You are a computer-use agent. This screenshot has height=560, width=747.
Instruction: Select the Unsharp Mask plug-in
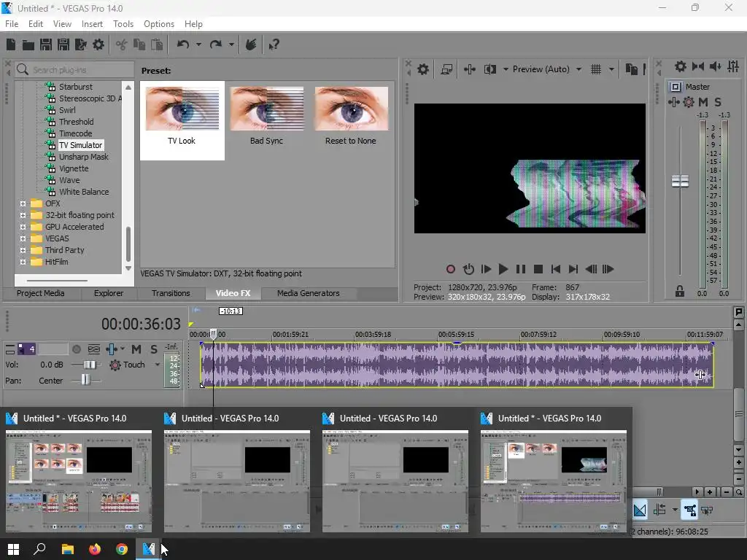click(84, 157)
